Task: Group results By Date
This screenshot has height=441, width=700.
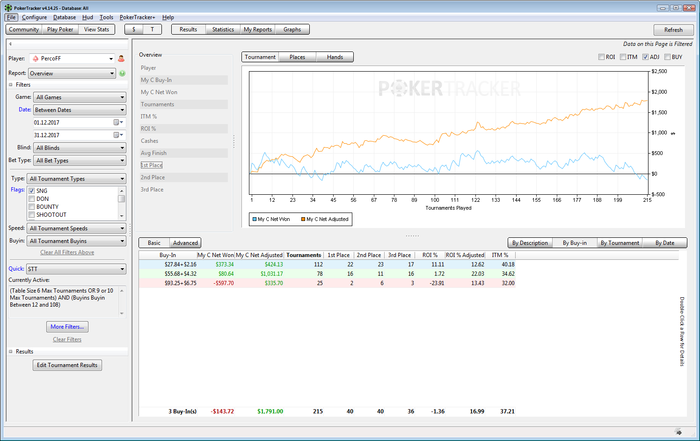Action: pyautogui.click(x=665, y=243)
